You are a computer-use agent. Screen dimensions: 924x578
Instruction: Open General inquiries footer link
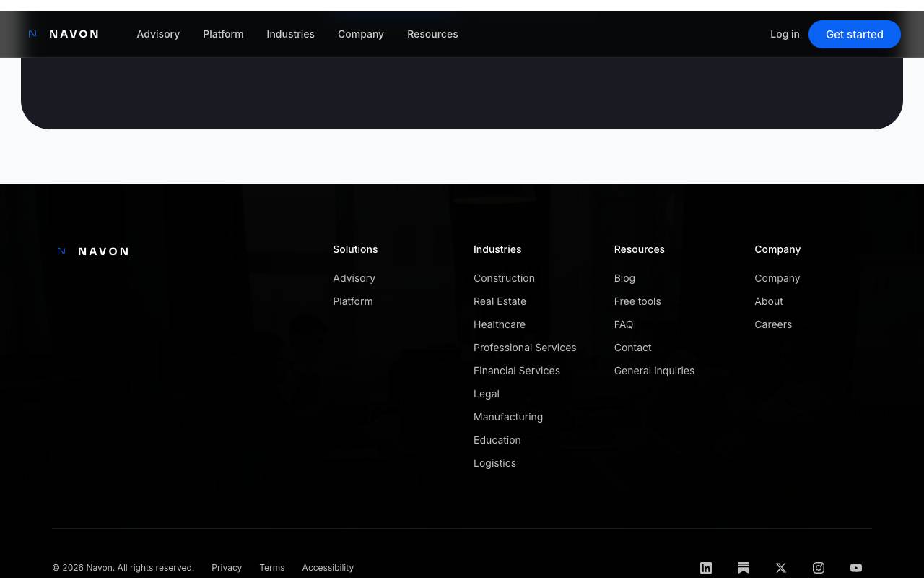(x=654, y=371)
